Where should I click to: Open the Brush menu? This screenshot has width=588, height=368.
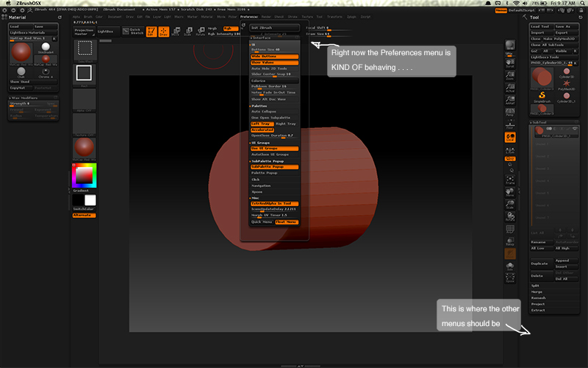click(88, 17)
